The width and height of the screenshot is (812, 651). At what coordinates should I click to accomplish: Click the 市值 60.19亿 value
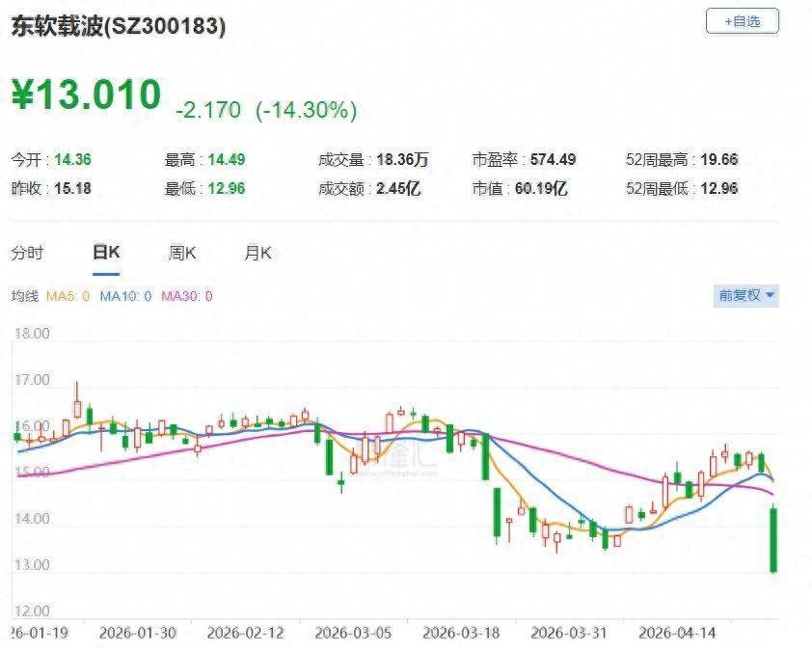point(540,188)
